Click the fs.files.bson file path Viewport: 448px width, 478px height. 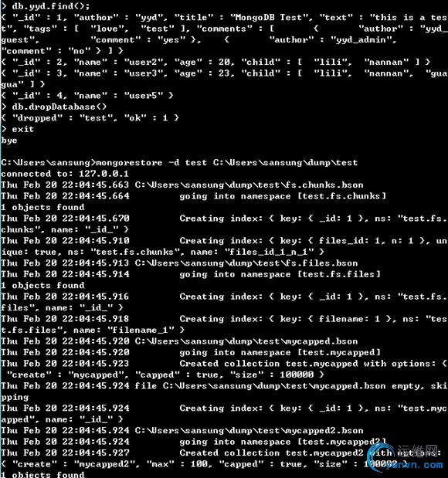[246, 263]
